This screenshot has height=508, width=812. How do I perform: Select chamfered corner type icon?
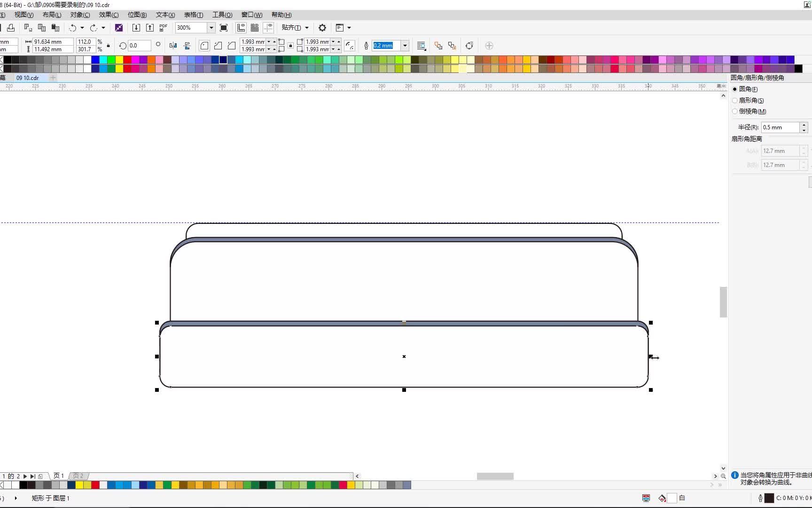(232, 46)
